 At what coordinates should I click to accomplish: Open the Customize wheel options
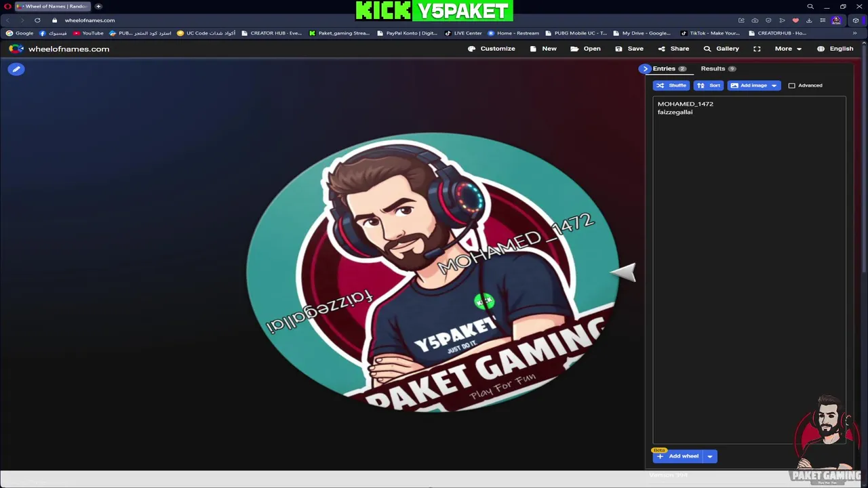492,49
